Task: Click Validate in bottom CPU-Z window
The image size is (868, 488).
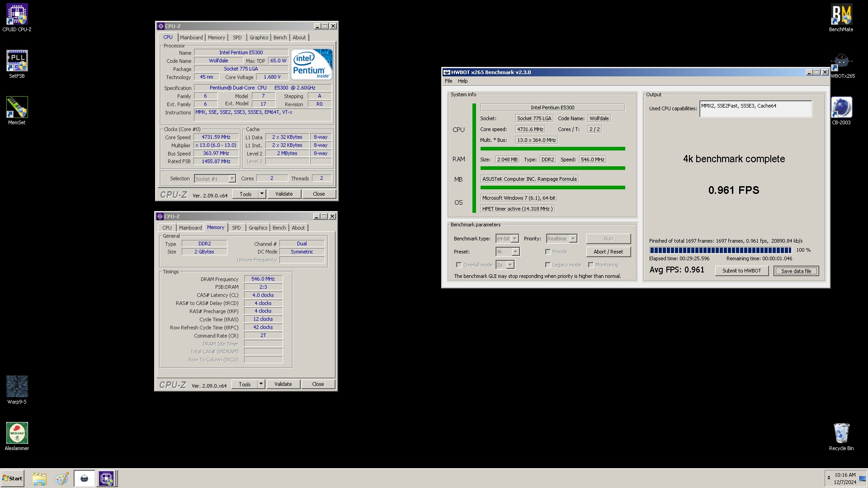Action: tap(283, 384)
